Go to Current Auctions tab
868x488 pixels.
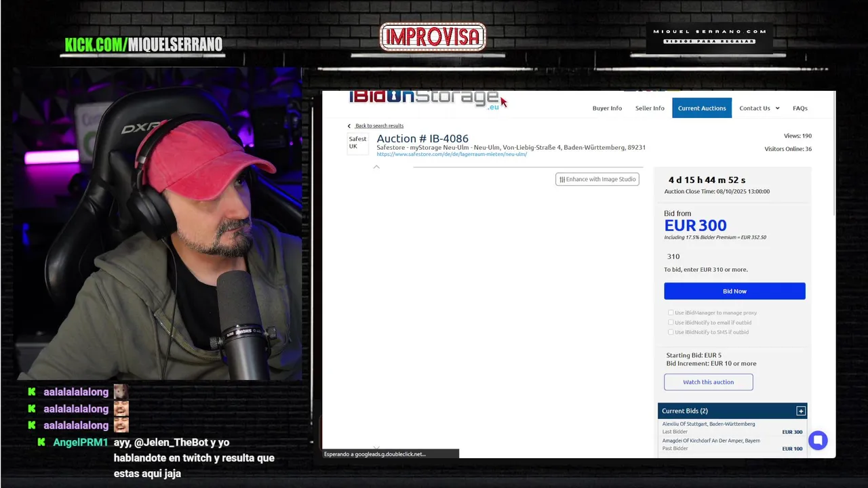pyautogui.click(x=702, y=108)
